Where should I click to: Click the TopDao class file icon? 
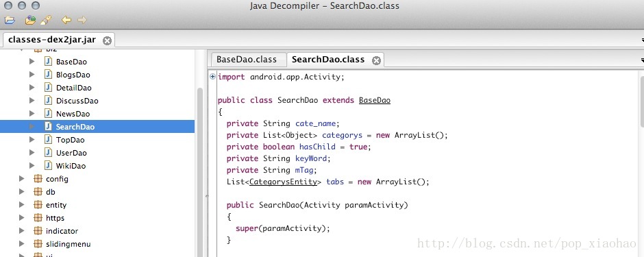[48, 140]
